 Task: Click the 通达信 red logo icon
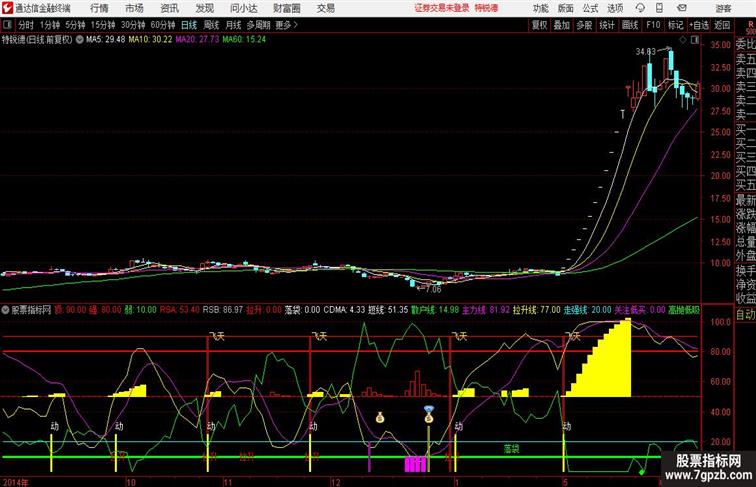point(7,8)
